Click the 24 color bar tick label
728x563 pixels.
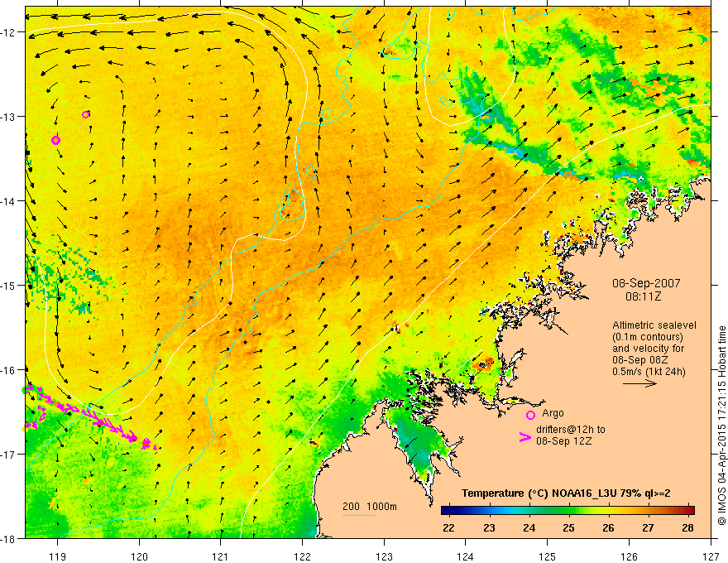pos(529,527)
